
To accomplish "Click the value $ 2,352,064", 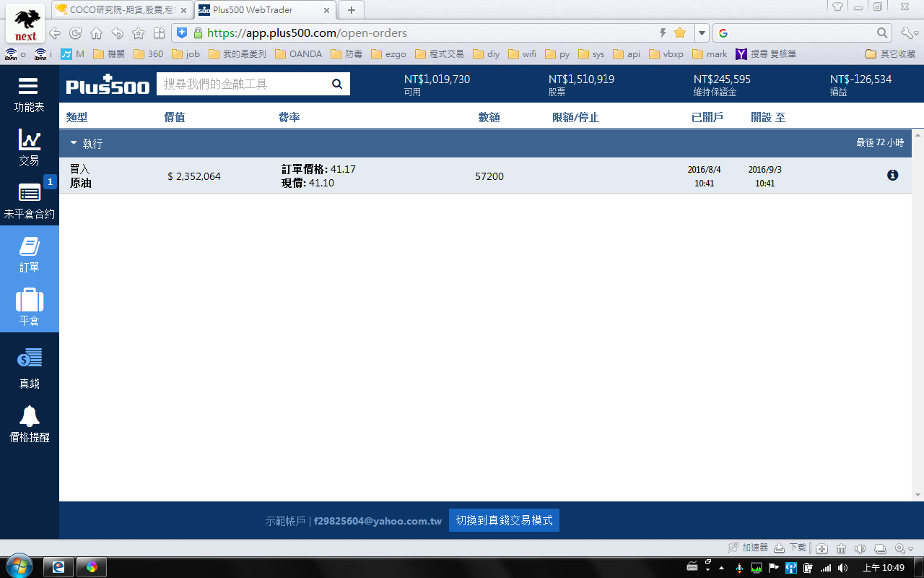I will (x=194, y=176).
